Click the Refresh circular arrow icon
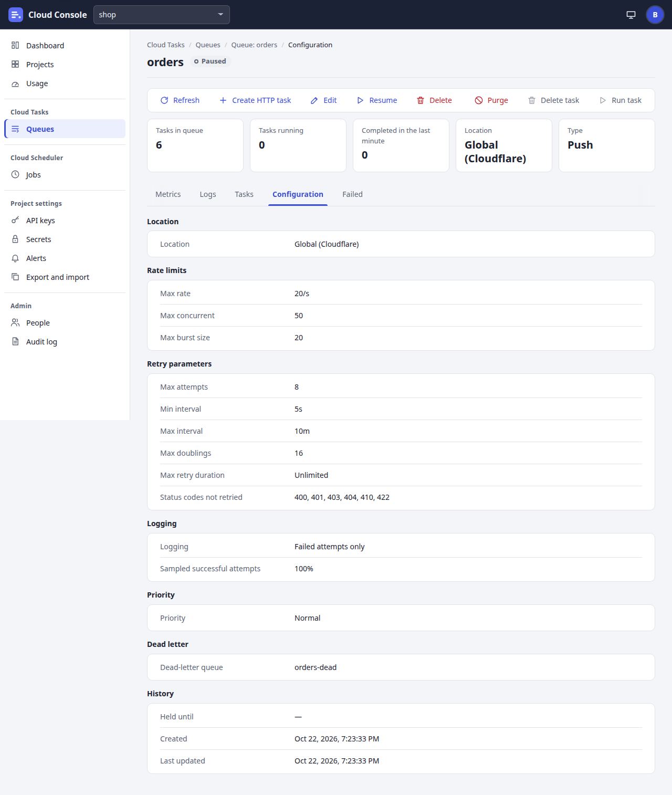The height and width of the screenshot is (795, 672). click(x=164, y=100)
